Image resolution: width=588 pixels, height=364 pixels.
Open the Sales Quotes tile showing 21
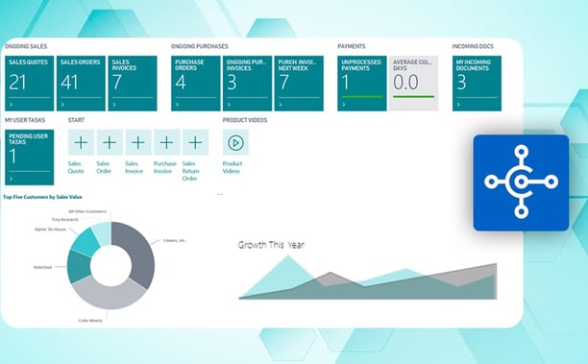[29, 84]
